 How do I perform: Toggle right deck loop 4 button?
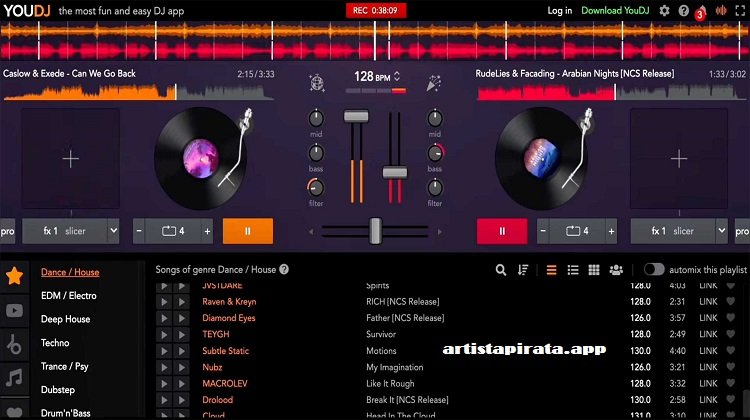pos(577,231)
